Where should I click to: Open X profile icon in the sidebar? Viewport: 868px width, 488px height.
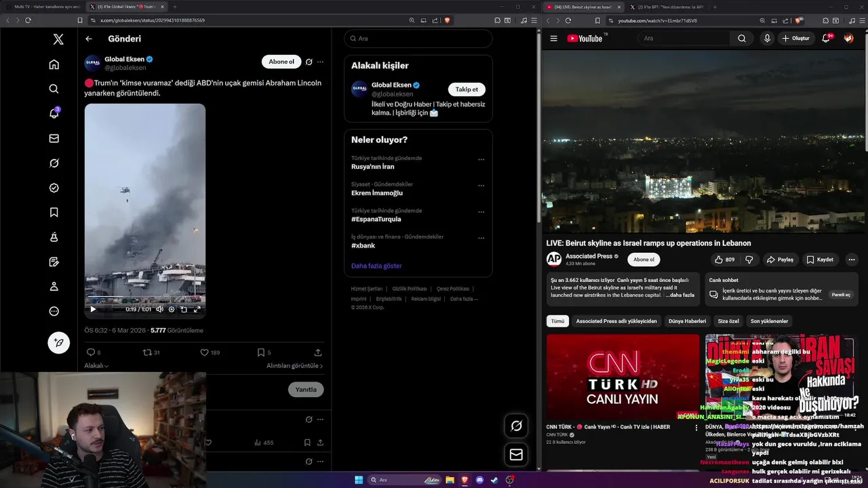[54, 287]
